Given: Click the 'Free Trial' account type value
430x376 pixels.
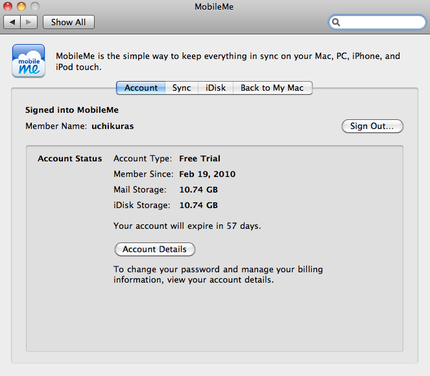Looking at the screenshot, I should coord(200,159).
